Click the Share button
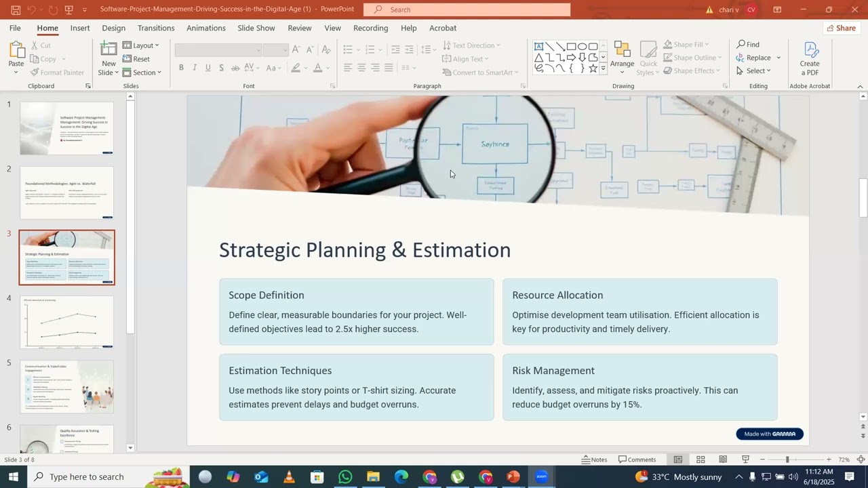The height and width of the screenshot is (488, 868). (841, 28)
